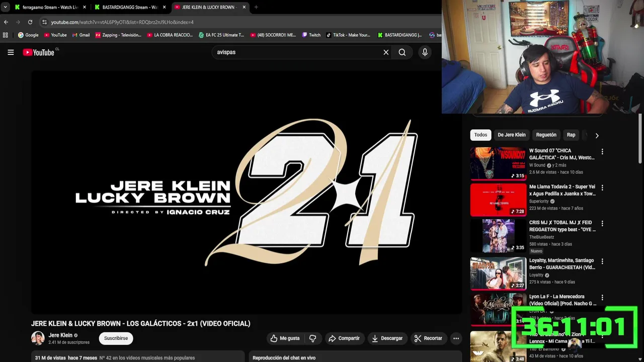The width and height of the screenshot is (644, 362).
Task: Open Loyaltty GUARACHEETAH video thumbnail
Action: (498, 274)
